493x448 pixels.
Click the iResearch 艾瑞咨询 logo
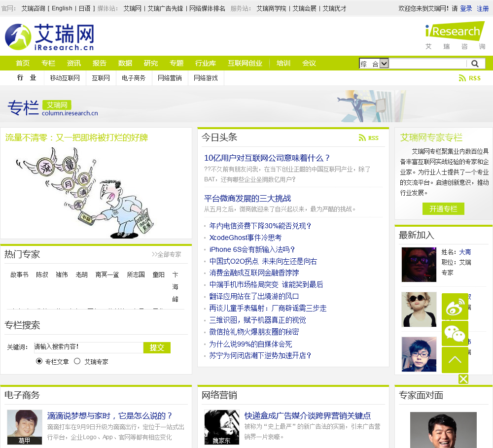point(455,35)
